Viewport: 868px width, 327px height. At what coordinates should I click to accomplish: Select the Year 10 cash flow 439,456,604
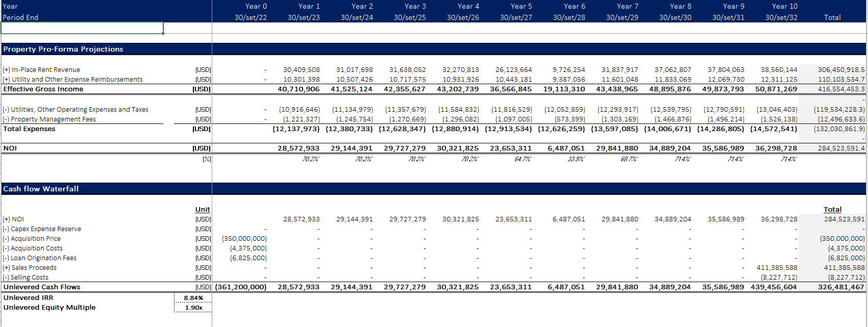coord(774,287)
